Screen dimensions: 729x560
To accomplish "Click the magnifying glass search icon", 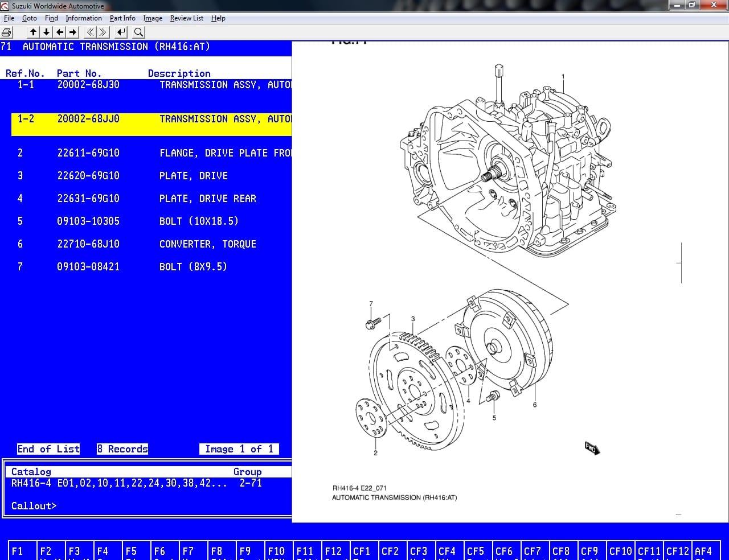I will tap(138, 32).
